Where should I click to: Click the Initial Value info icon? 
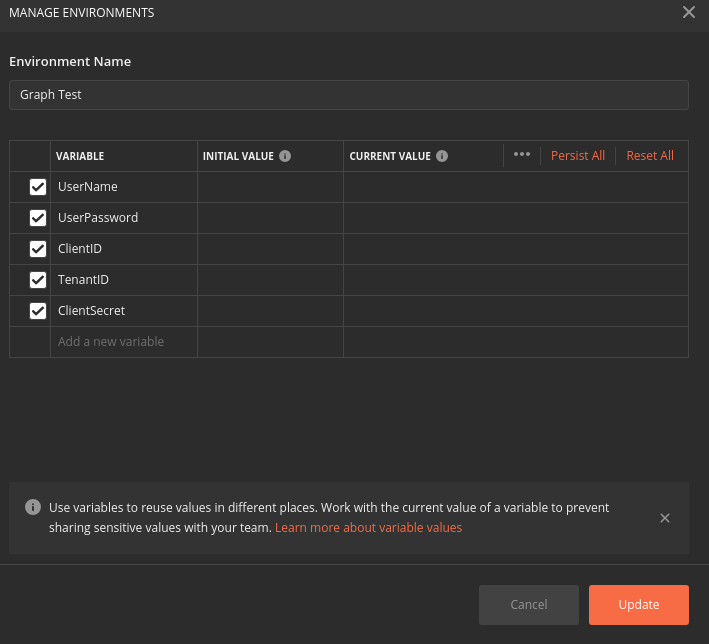(285, 156)
